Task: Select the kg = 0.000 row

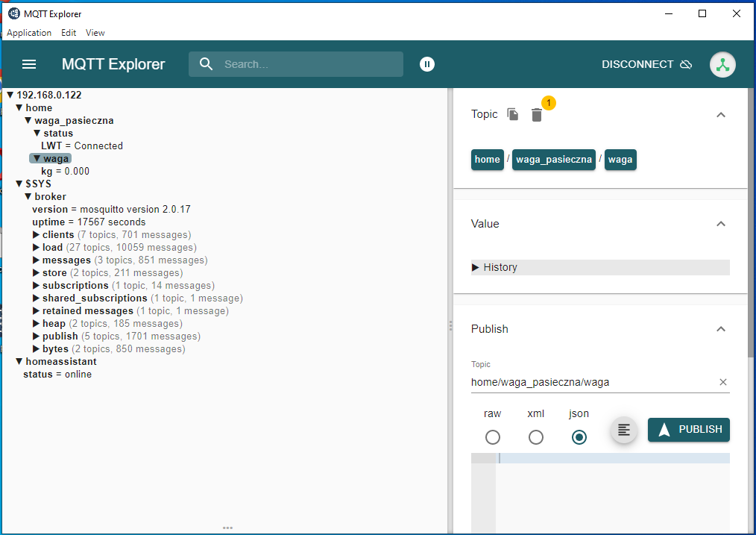Action: (x=65, y=172)
